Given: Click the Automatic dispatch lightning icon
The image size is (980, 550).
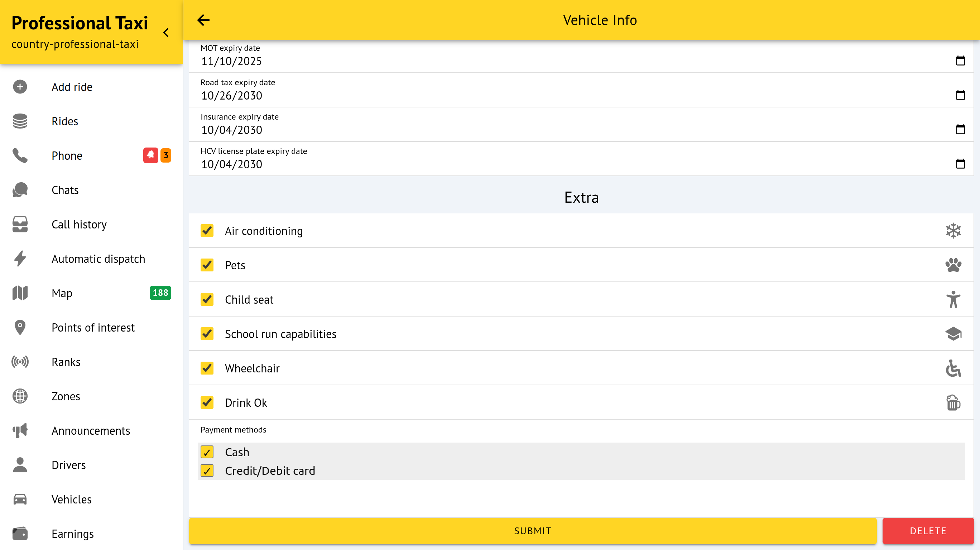Looking at the screenshot, I should coord(20,259).
